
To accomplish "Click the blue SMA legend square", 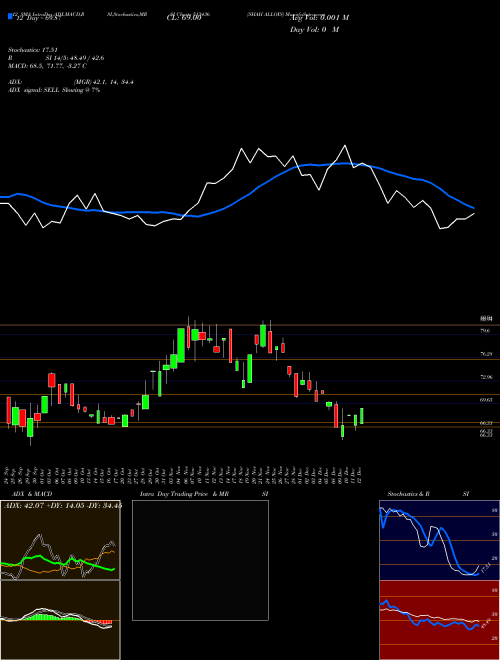I will (x=10, y=16).
